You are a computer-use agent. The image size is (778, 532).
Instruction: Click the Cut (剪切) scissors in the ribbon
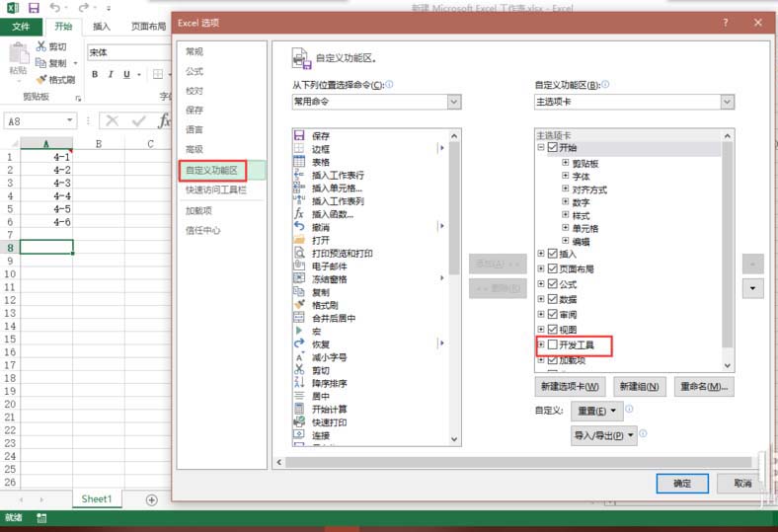coord(41,46)
